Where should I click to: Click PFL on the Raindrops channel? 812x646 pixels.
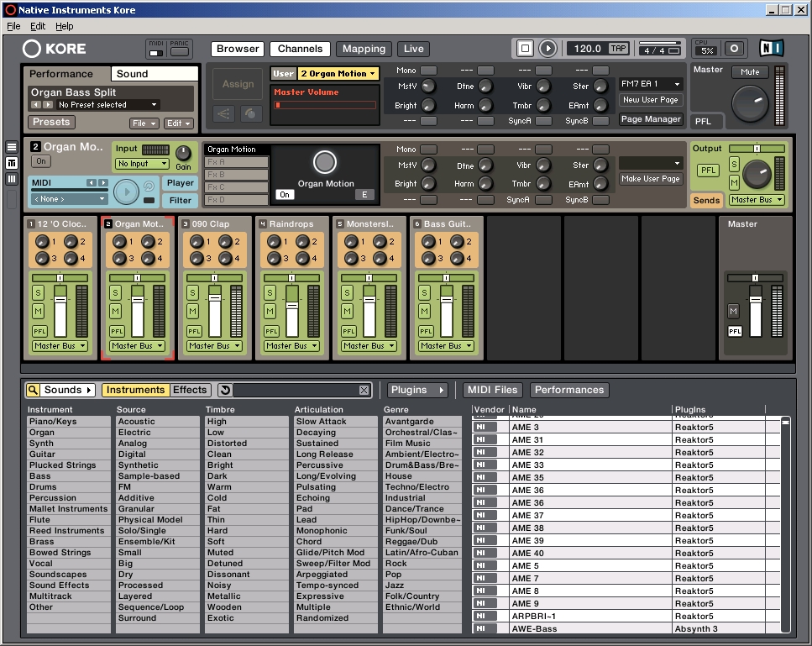(271, 331)
